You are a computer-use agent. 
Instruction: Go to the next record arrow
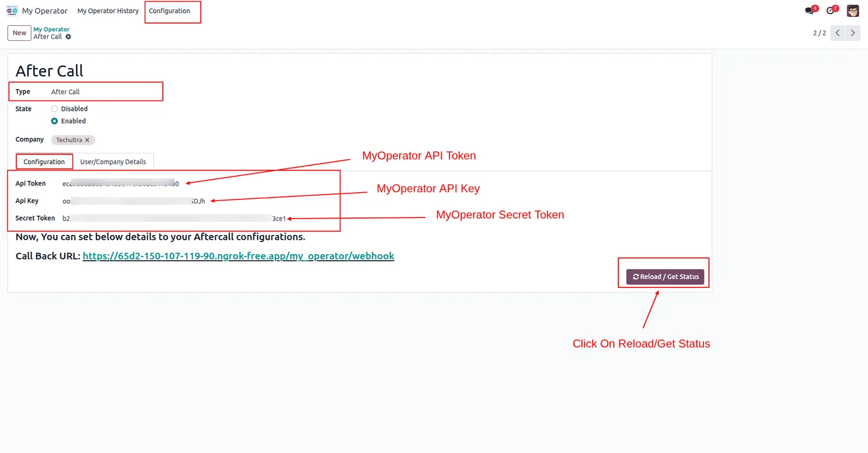pos(853,33)
